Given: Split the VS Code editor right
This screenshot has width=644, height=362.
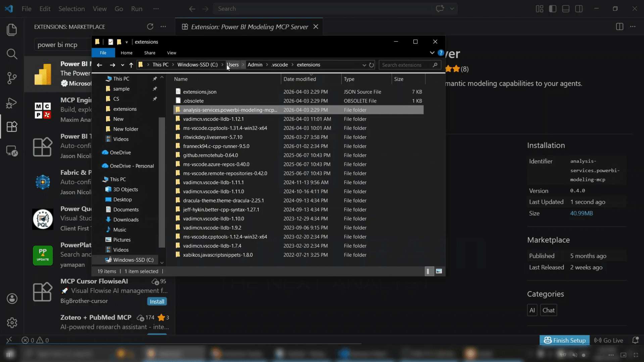Looking at the screenshot, I should (x=620, y=27).
